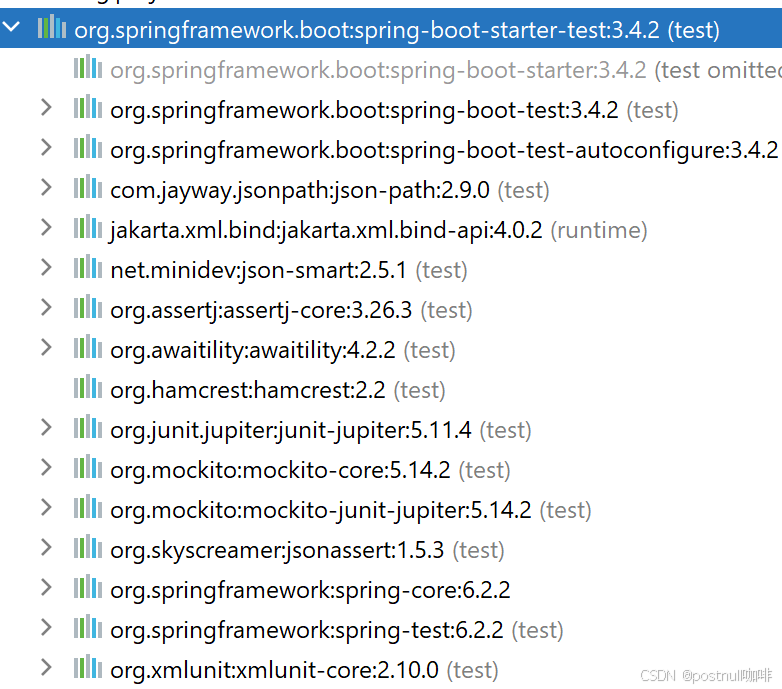This screenshot has height=689, width=782.
Task: Select org.assertj:assertj-core:3.26.3 text
Action: coord(261,310)
